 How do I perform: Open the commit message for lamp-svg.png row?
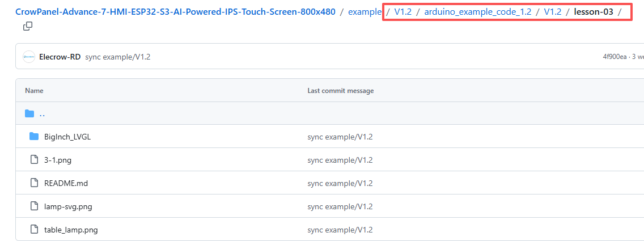point(340,206)
